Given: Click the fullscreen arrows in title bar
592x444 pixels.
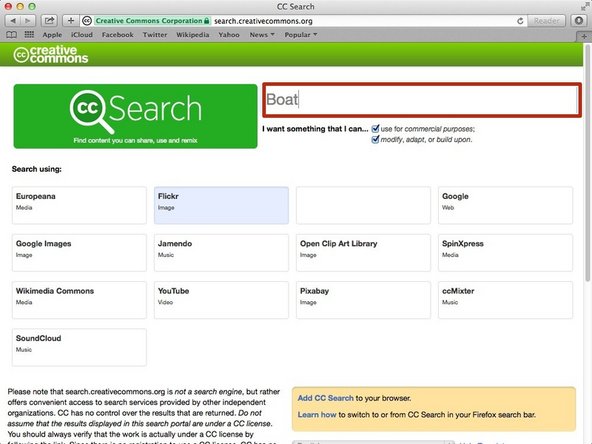Looking at the screenshot, I should pos(584,7).
